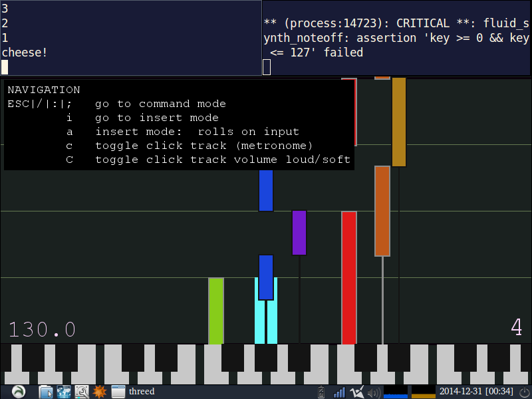Click the 130.0 tempo readout

point(42,329)
